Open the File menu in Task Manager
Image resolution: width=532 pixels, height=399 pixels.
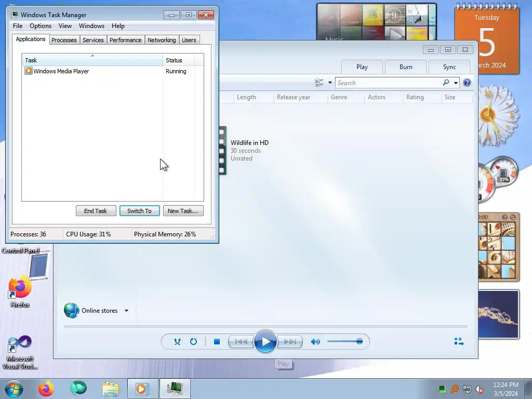(x=18, y=26)
